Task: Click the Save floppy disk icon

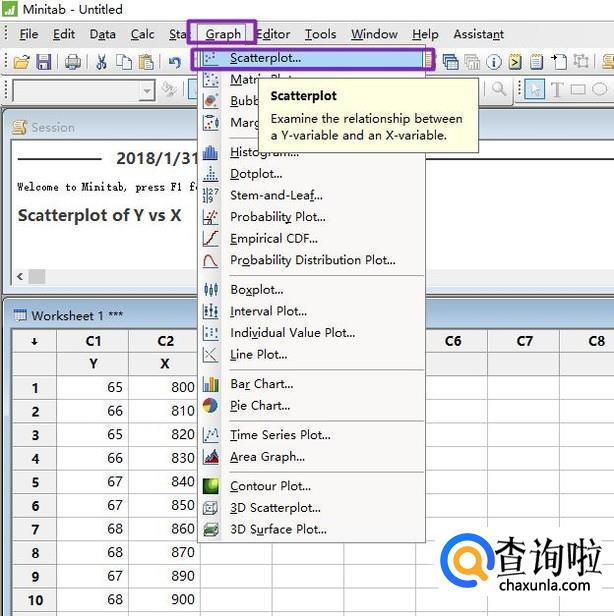Action: tap(44, 62)
